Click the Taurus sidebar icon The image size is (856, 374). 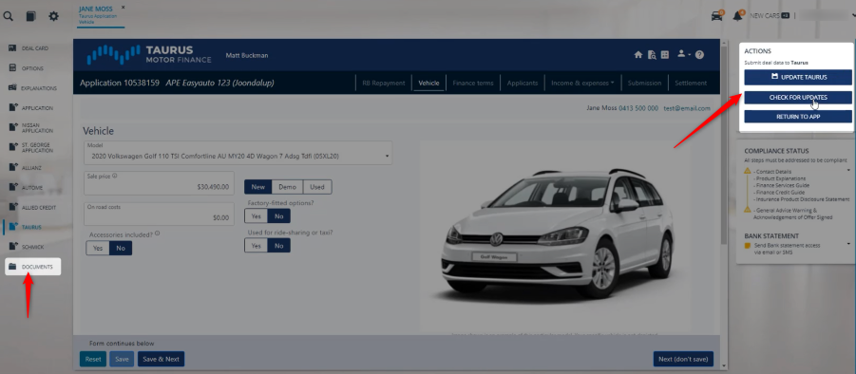click(x=12, y=227)
